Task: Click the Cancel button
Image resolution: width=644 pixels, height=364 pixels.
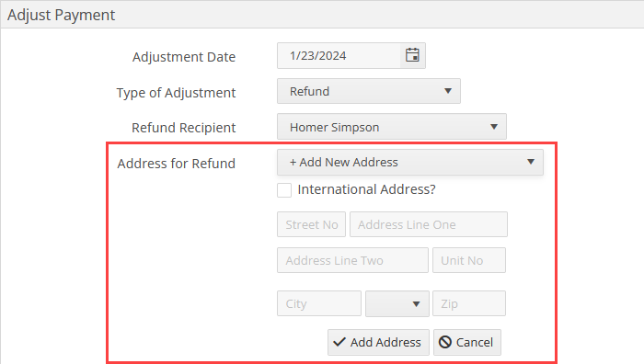Action: click(467, 342)
